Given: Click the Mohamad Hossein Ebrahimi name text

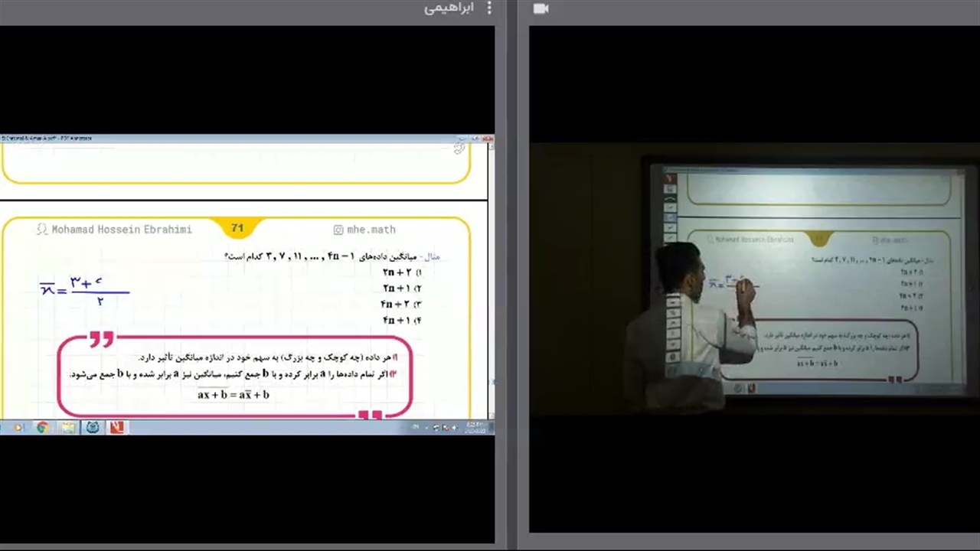Looking at the screenshot, I should click(122, 230).
